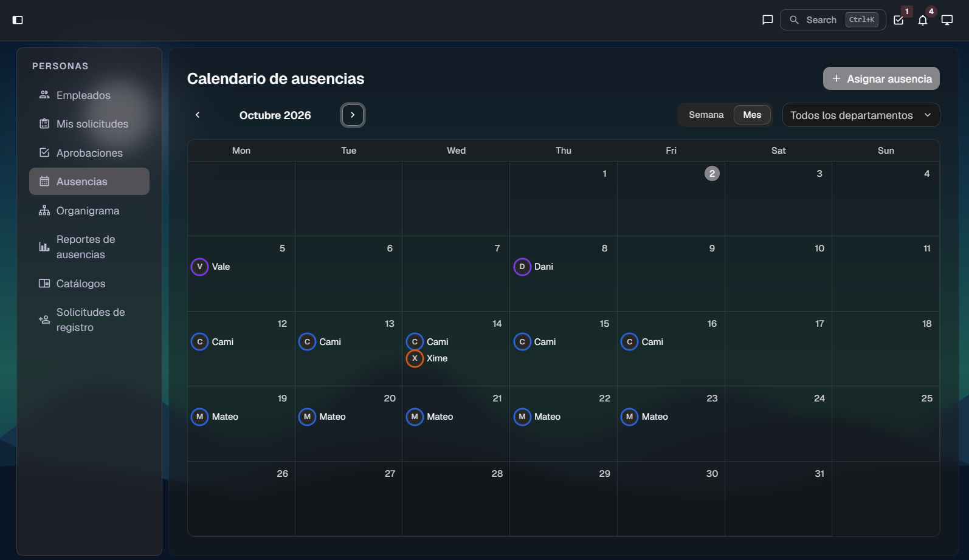Go to next month arrow

tap(353, 115)
